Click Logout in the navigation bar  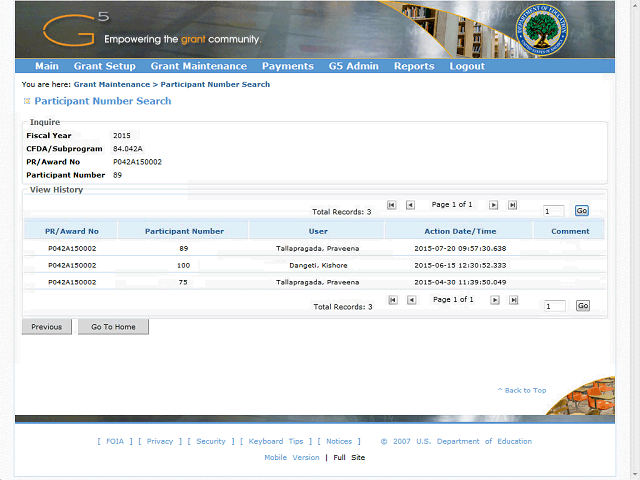[467, 66]
